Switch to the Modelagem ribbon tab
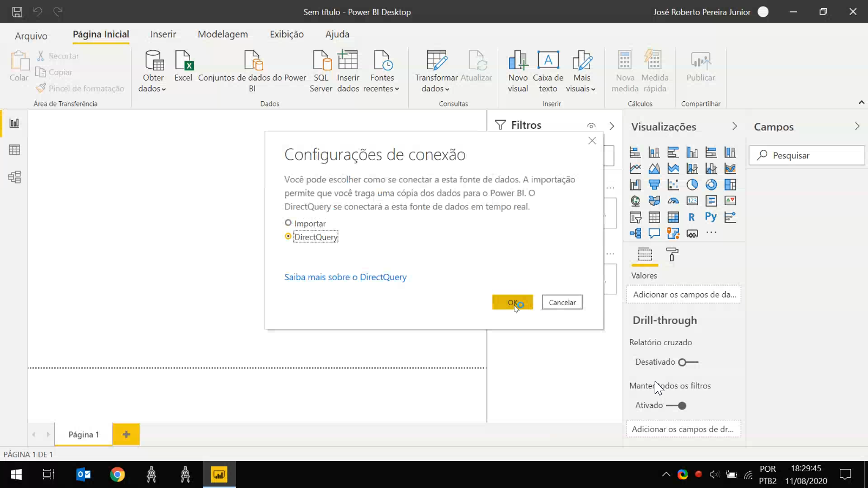The width and height of the screenshot is (868, 488). (223, 34)
